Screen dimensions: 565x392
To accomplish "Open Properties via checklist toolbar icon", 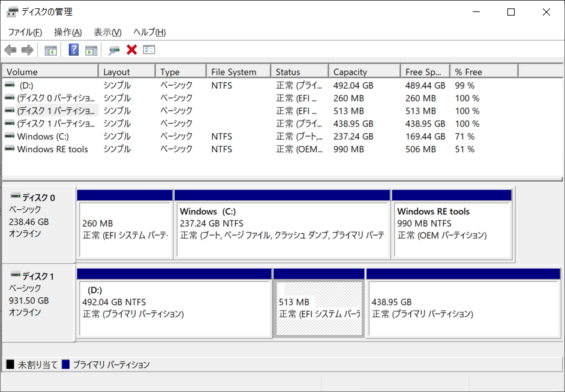I will (x=149, y=50).
